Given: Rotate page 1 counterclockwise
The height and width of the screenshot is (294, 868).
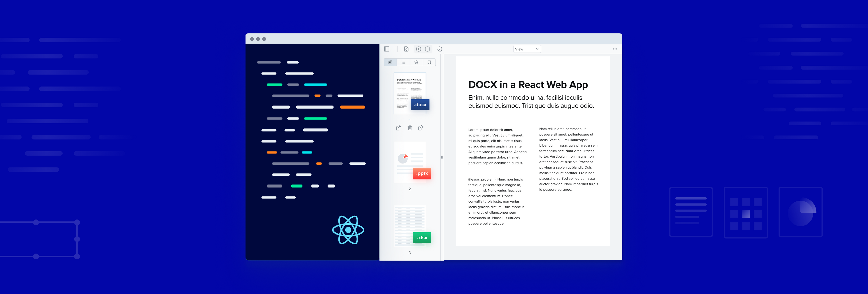Looking at the screenshot, I should [x=398, y=128].
